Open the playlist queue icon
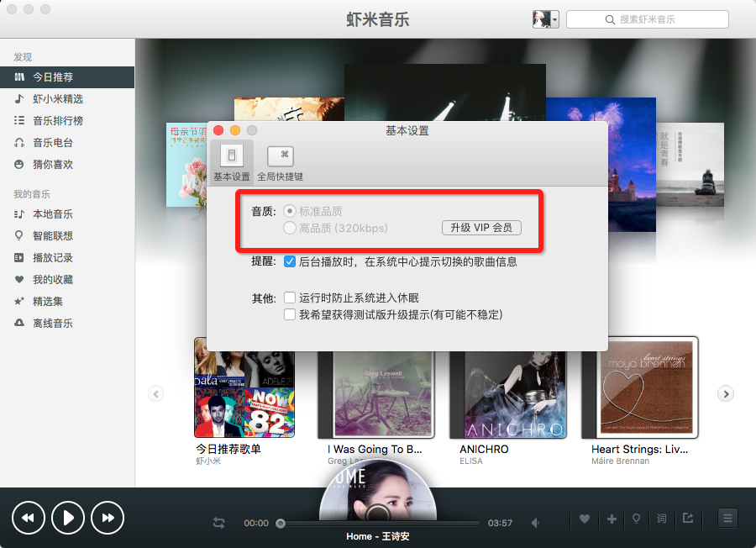The image size is (756, 548). point(727,519)
